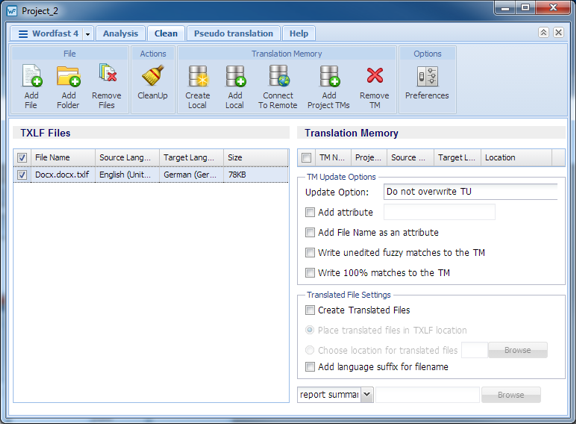Check Add language suffix for filename

tap(310, 367)
